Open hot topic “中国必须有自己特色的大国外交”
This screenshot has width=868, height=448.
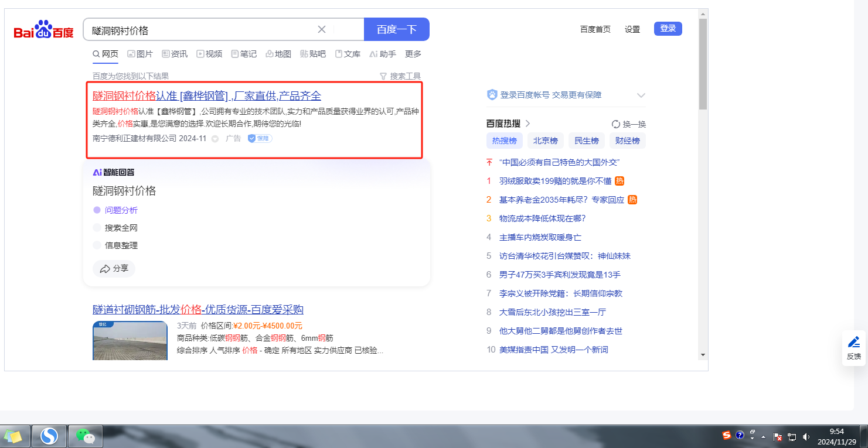tap(560, 162)
